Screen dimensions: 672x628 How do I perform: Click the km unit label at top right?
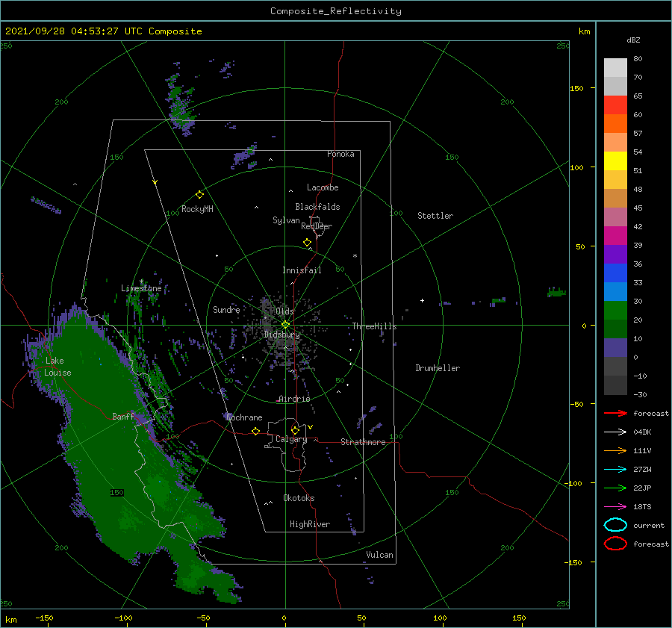(x=584, y=31)
